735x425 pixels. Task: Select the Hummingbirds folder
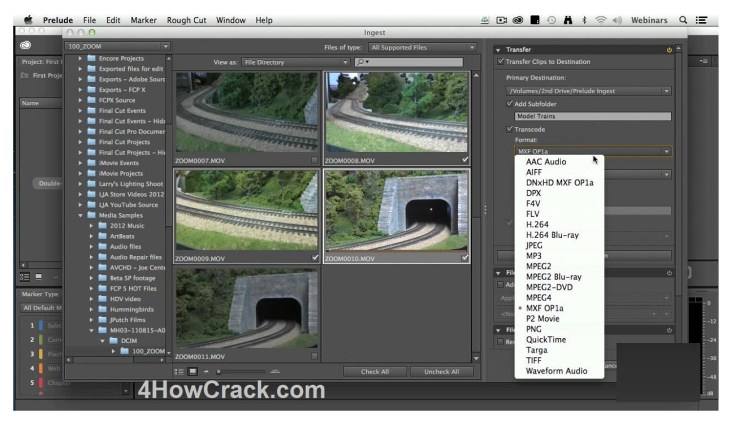(131, 309)
